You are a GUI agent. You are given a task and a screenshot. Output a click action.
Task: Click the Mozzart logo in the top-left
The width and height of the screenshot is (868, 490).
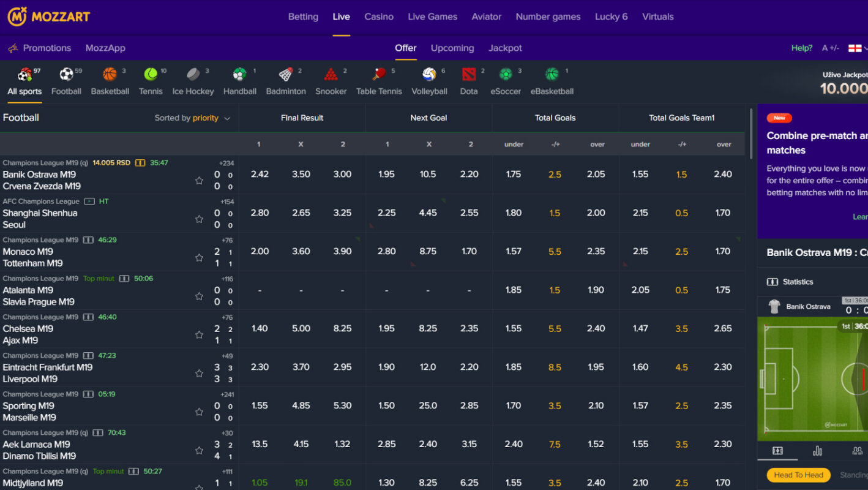point(48,17)
